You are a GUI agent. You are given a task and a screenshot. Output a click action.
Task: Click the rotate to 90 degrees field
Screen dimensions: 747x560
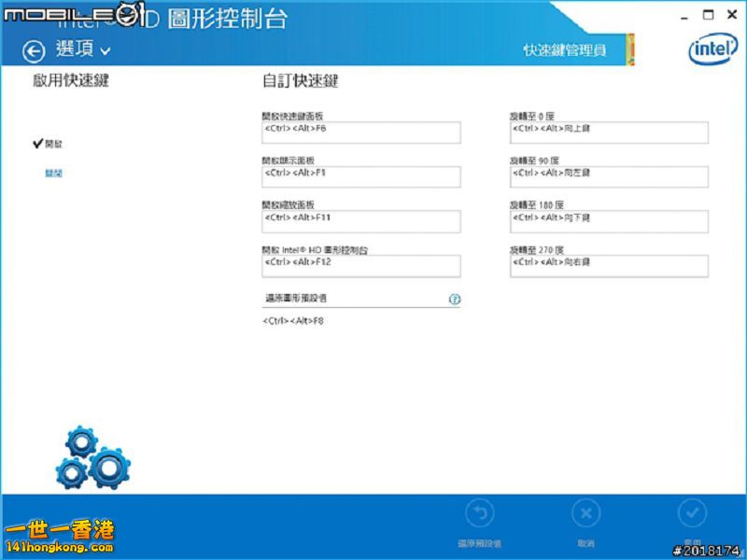click(609, 176)
